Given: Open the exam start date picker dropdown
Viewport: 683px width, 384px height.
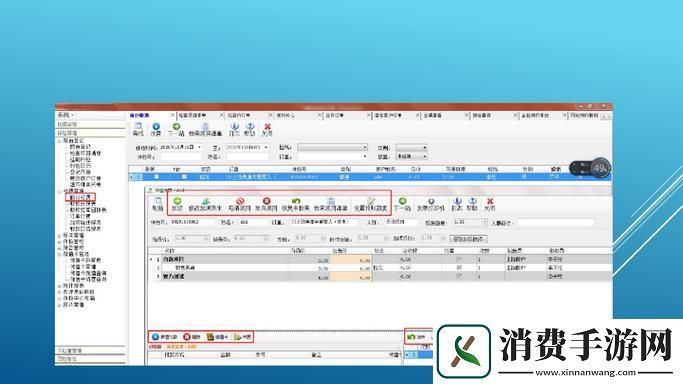Looking at the screenshot, I should tap(199, 147).
